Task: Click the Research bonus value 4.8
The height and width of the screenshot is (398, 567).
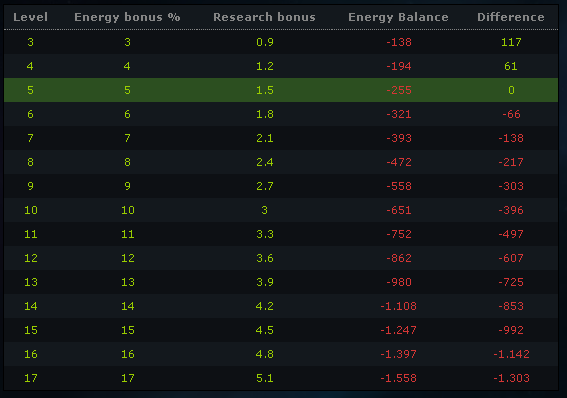Action: [265, 354]
